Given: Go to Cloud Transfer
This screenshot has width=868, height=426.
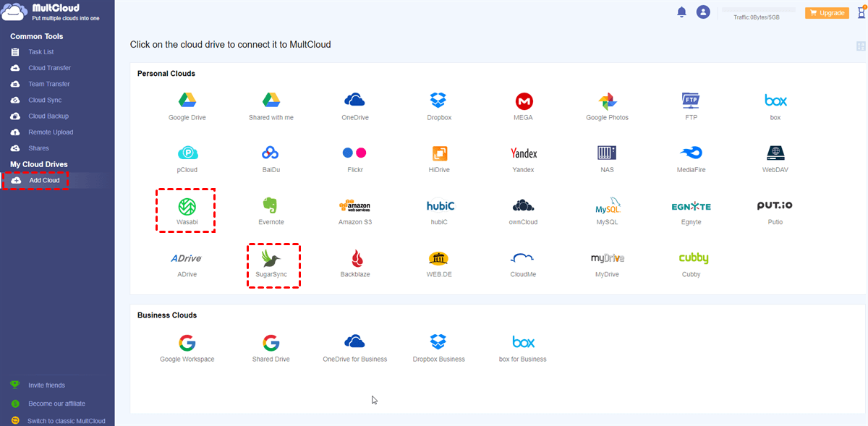Looking at the screenshot, I should point(49,68).
